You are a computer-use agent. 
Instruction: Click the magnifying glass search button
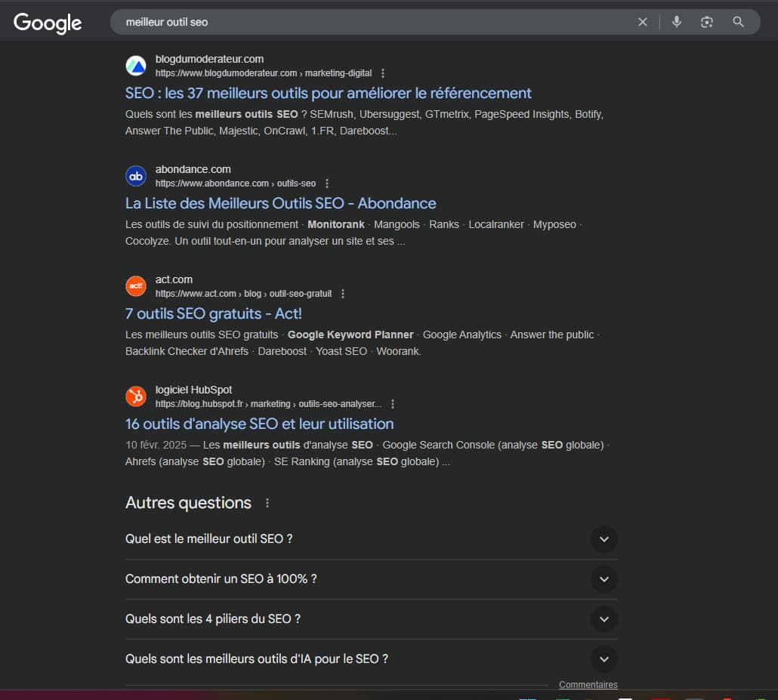pyautogui.click(x=739, y=22)
